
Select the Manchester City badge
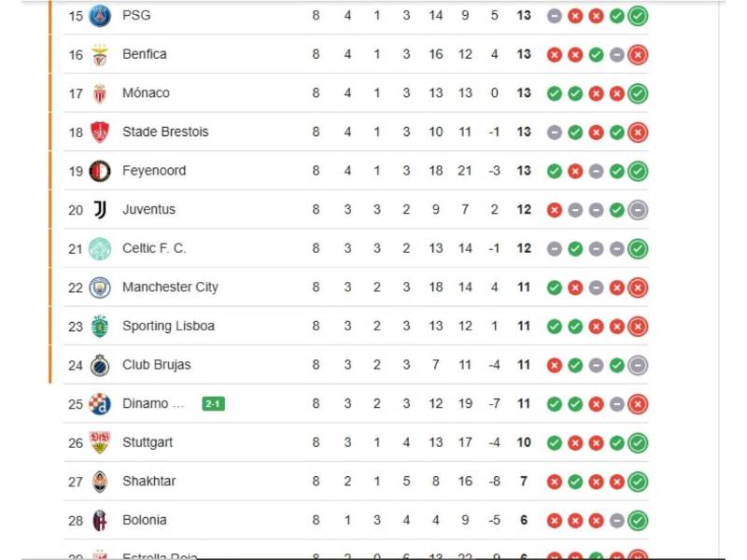click(100, 287)
